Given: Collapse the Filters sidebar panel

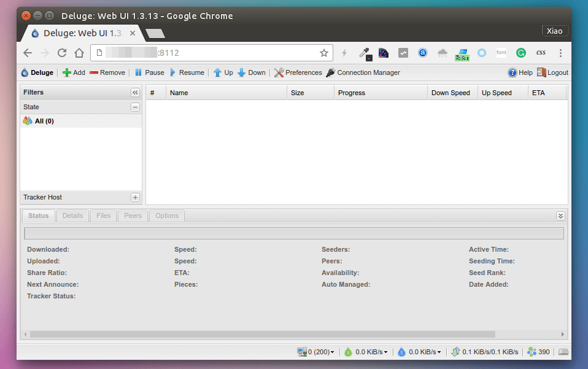Looking at the screenshot, I should coord(135,93).
